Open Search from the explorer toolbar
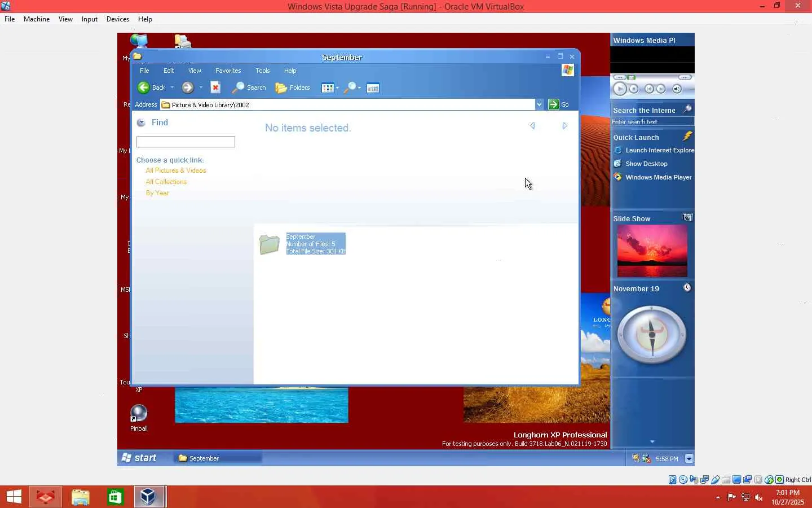The image size is (812, 508). pos(249,87)
